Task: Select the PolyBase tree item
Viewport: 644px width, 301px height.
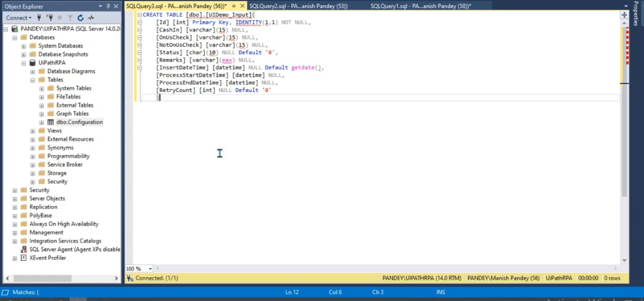Action: click(41, 216)
